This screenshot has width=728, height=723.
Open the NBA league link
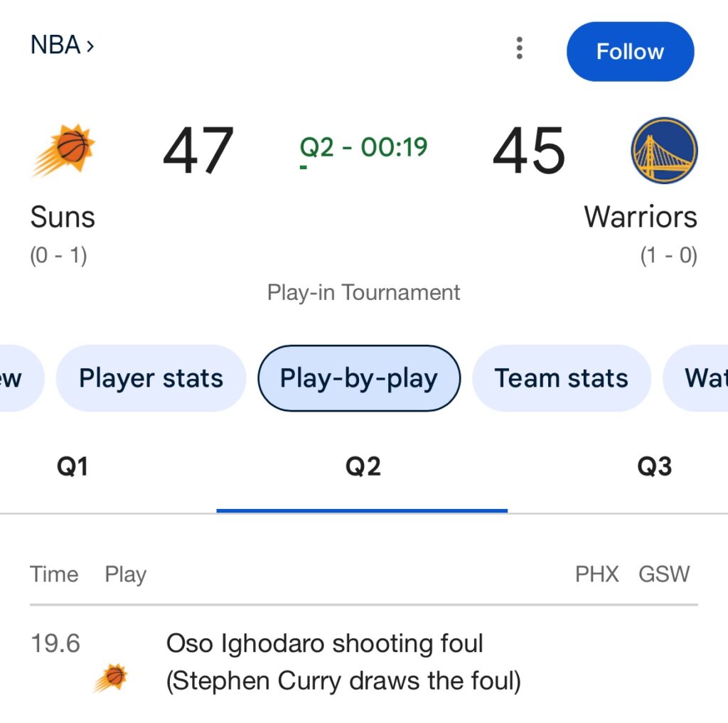pyautogui.click(x=62, y=45)
